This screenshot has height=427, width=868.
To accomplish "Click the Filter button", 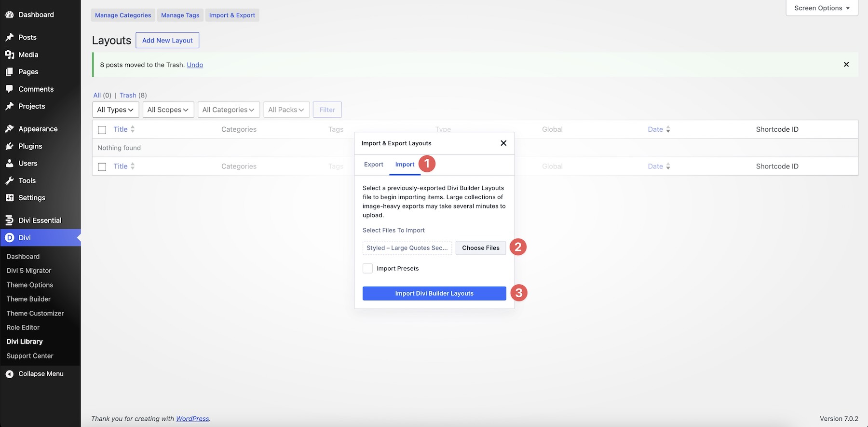I will 327,110.
